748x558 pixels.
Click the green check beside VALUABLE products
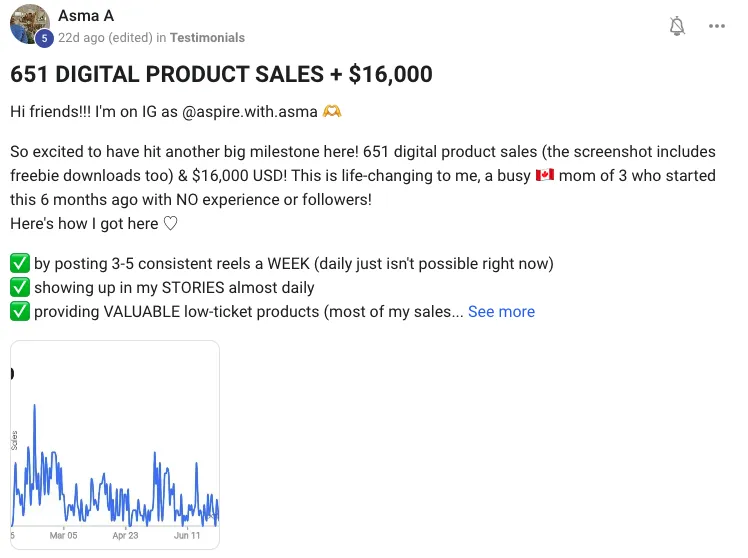coord(20,311)
